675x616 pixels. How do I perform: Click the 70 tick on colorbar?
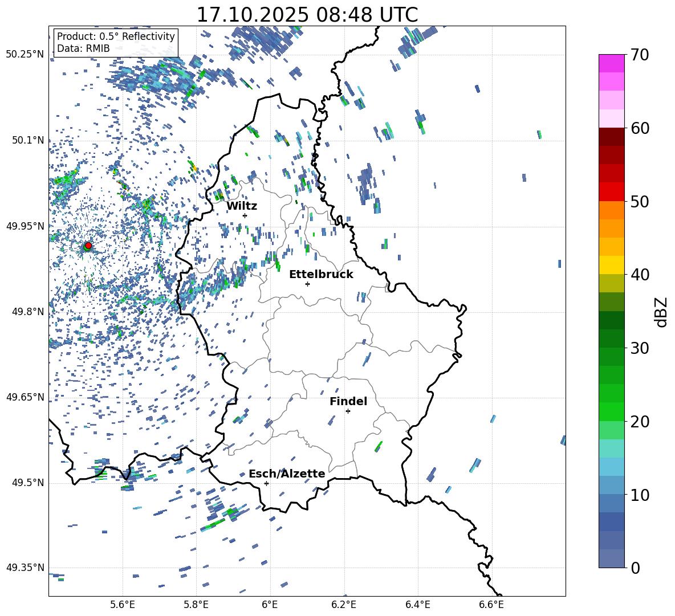640,55
